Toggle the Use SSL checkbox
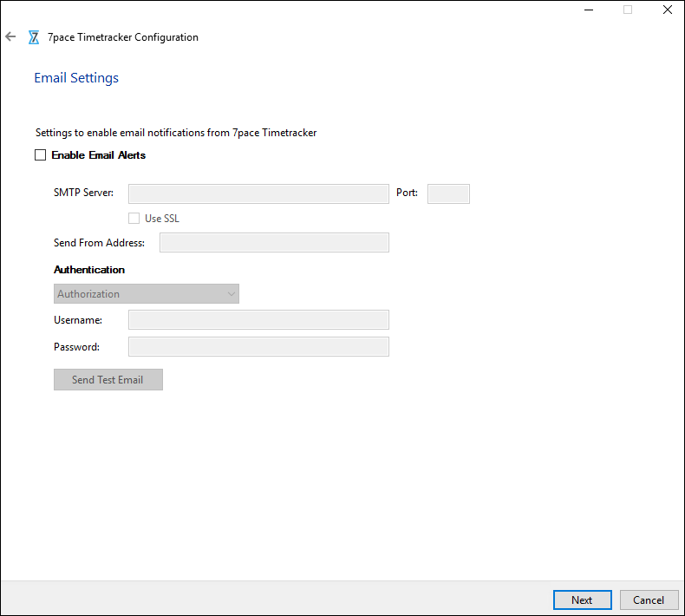 point(134,218)
